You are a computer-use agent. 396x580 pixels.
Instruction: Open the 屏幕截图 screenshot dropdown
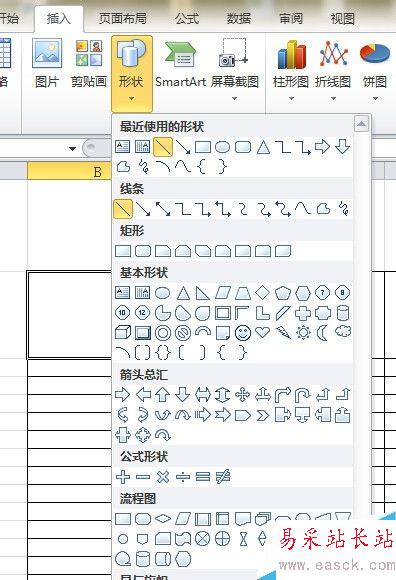[x=234, y=70]
